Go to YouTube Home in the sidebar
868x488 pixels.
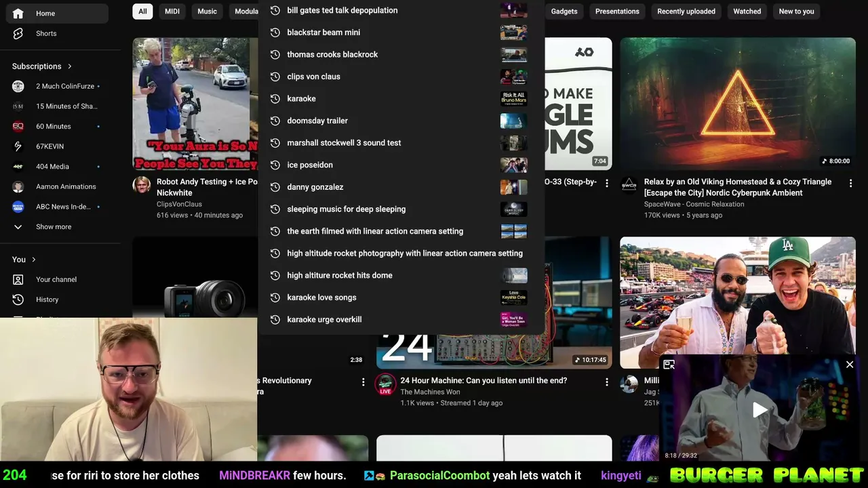(x=57, y=14)
